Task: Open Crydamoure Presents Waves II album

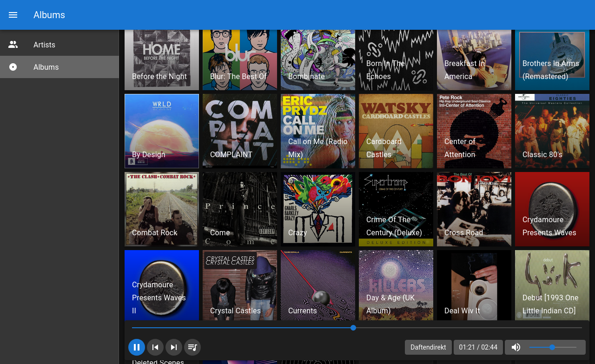Action: (x=162, y=285)
